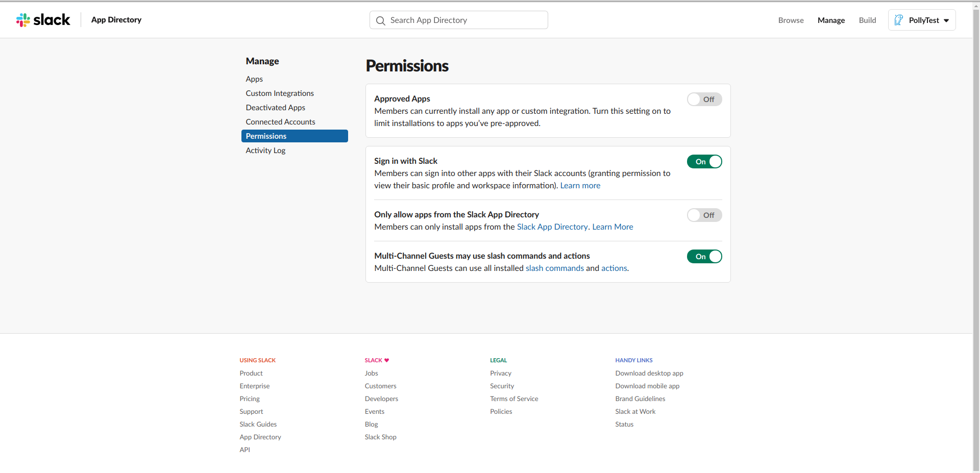View Deactivated Apps
The image size is (980, 473).
pyautogui.click(x=275, y=108)
